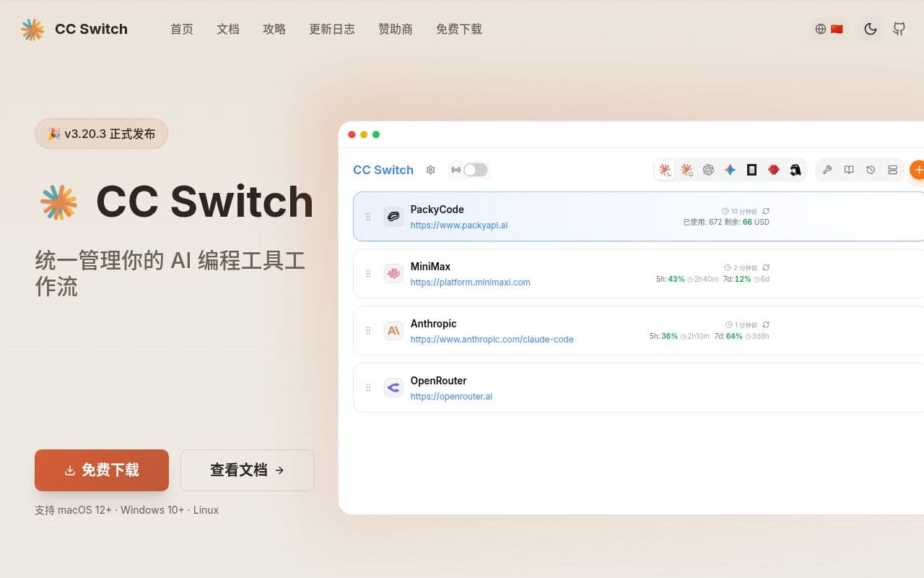Select the black-and-white figure app icon
This screenshot has height=578, width=924.
(795, 170)
